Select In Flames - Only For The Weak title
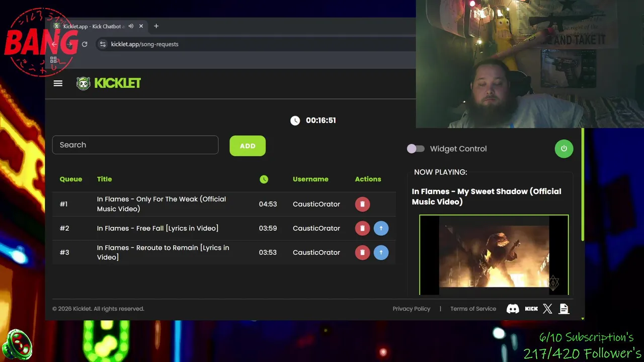Viewport: 644px width, 362px height. [x=162, y=204]
